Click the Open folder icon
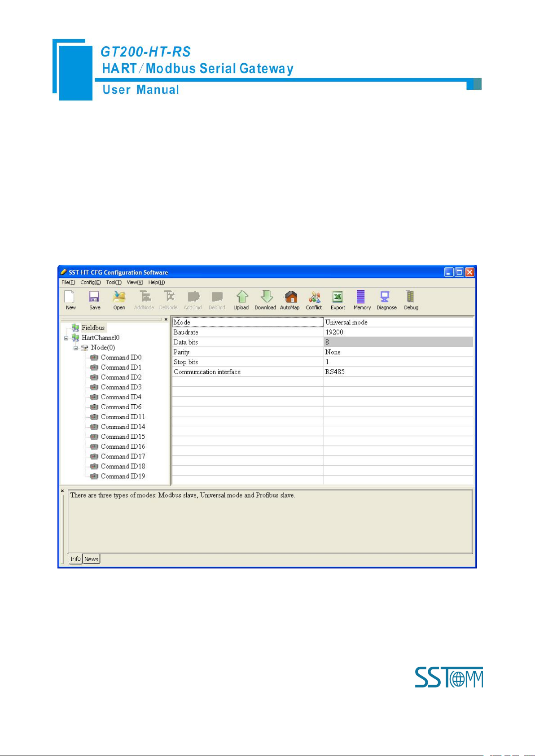 point(119,297)
